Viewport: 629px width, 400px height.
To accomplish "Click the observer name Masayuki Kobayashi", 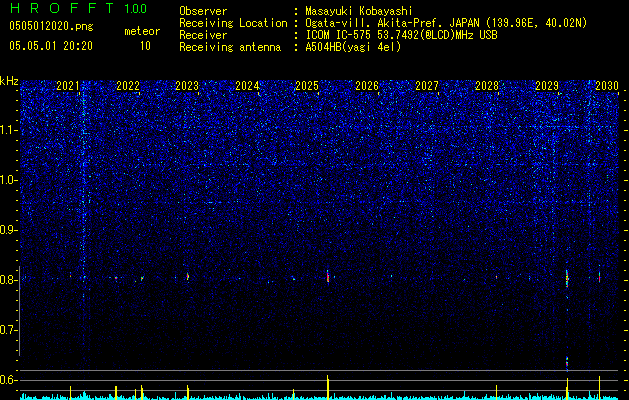I will 359,11.
